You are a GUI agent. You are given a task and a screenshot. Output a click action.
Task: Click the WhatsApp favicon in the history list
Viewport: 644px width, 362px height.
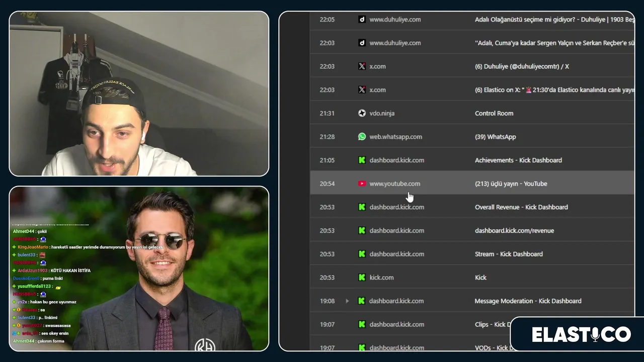[362, 137]
